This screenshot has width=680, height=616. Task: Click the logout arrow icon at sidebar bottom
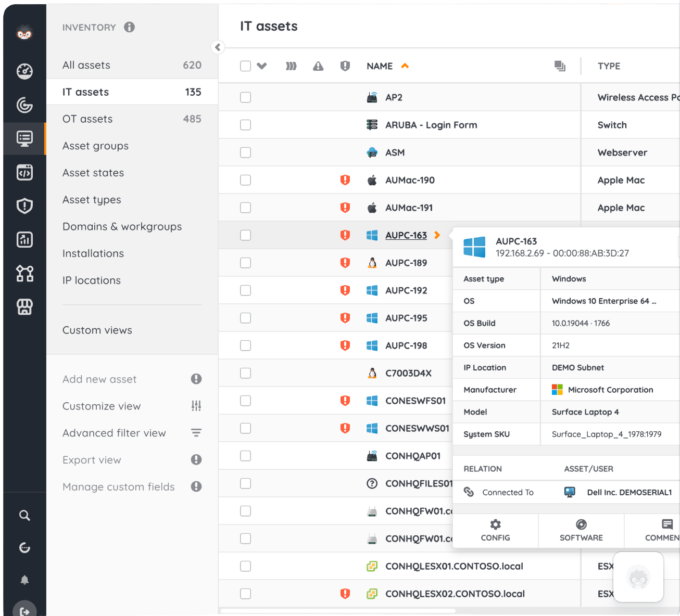(24, 611)
